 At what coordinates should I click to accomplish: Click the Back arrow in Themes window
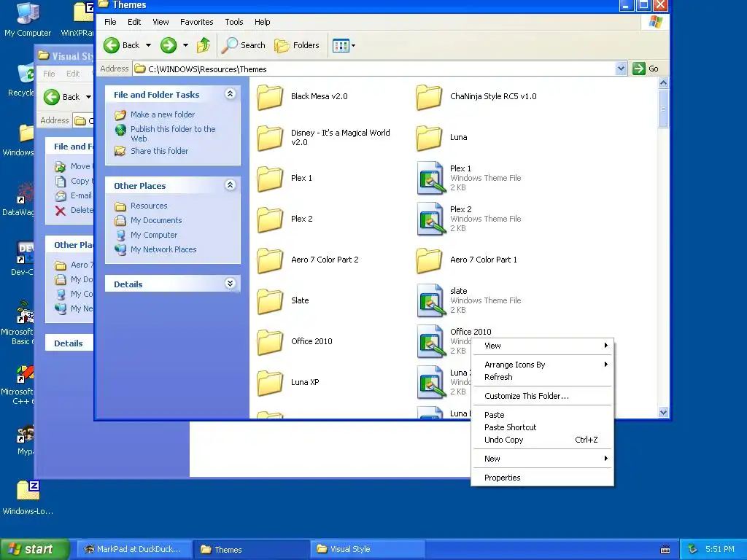click(122, 45)
